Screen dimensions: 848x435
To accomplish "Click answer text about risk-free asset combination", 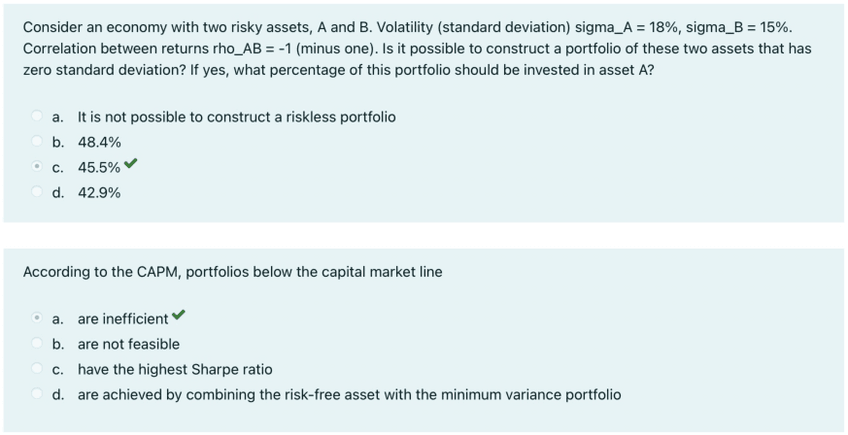I will (x=348, y=394).
